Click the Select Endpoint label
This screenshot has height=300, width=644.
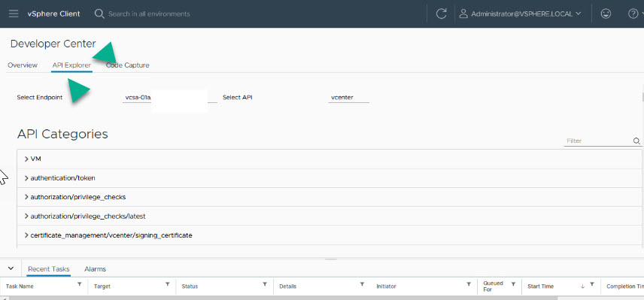(40, 98)
